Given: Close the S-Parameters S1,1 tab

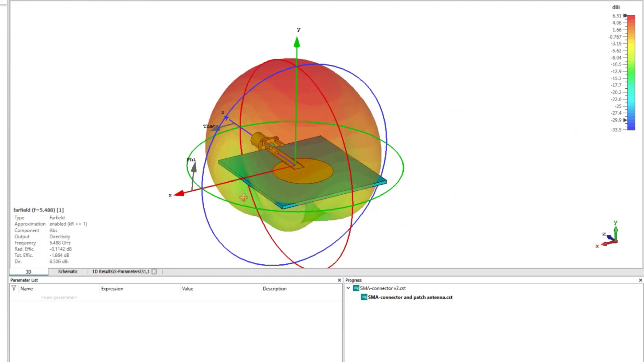Looking at the screenshot, I should click(x=154, y=271).
